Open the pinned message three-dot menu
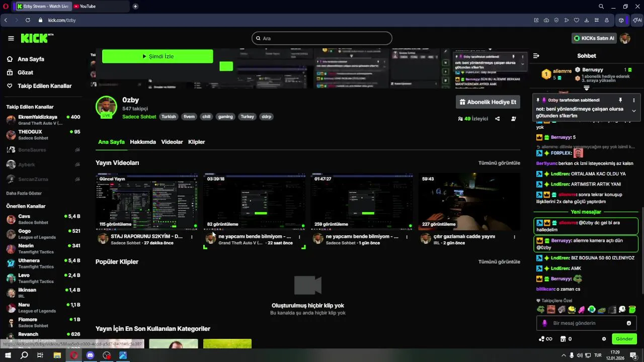 (634, 100)
